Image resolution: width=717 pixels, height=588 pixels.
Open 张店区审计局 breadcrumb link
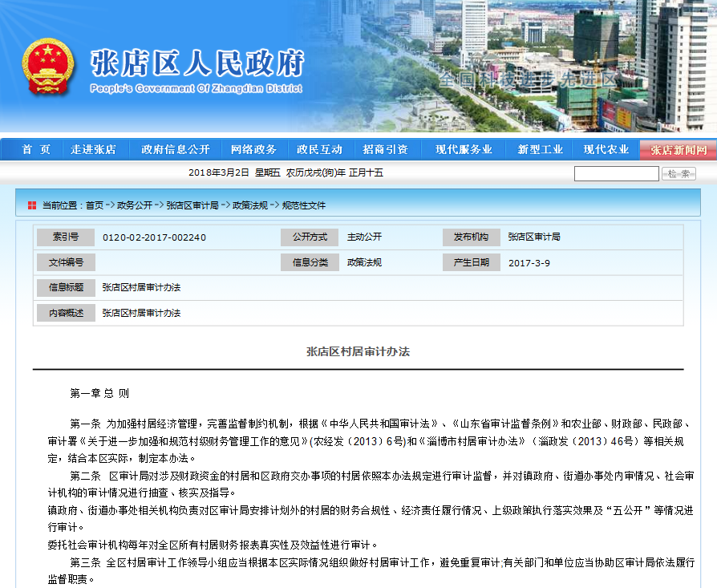point(192,205)
